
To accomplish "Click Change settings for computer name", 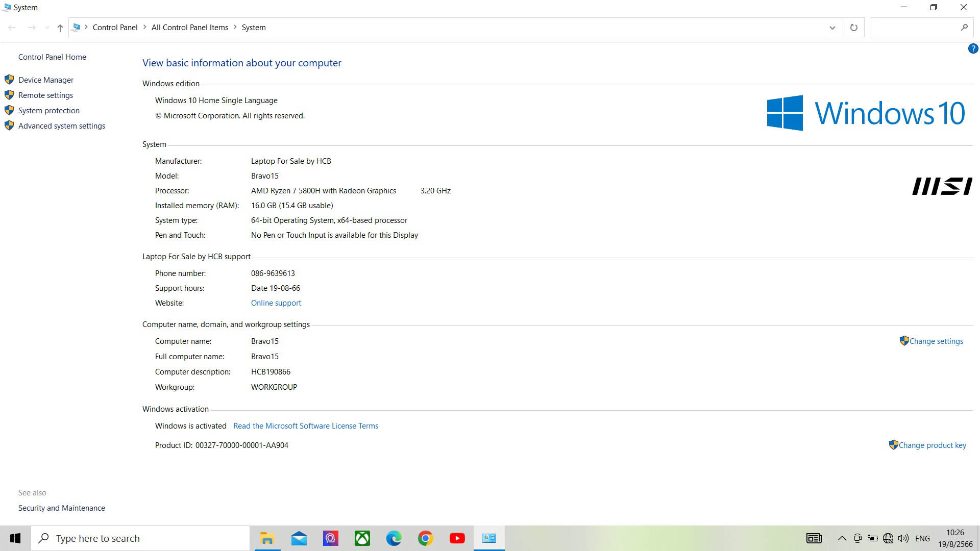I will pos(936,341).
